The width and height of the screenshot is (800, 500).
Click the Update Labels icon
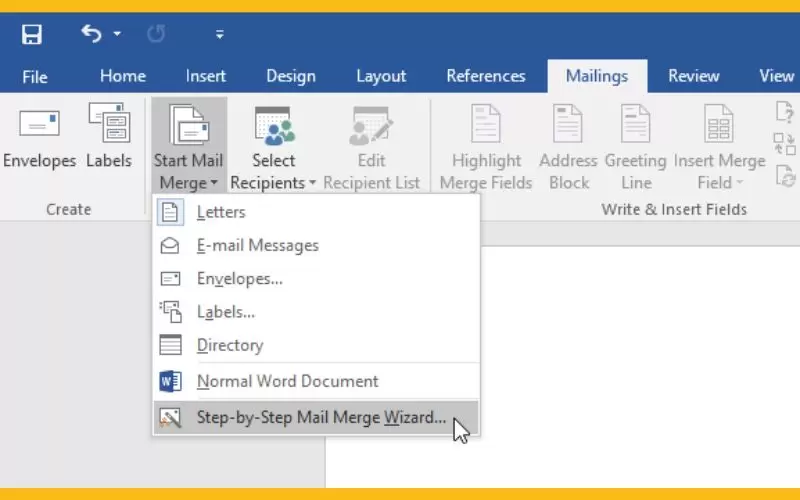tap(785, 176)
